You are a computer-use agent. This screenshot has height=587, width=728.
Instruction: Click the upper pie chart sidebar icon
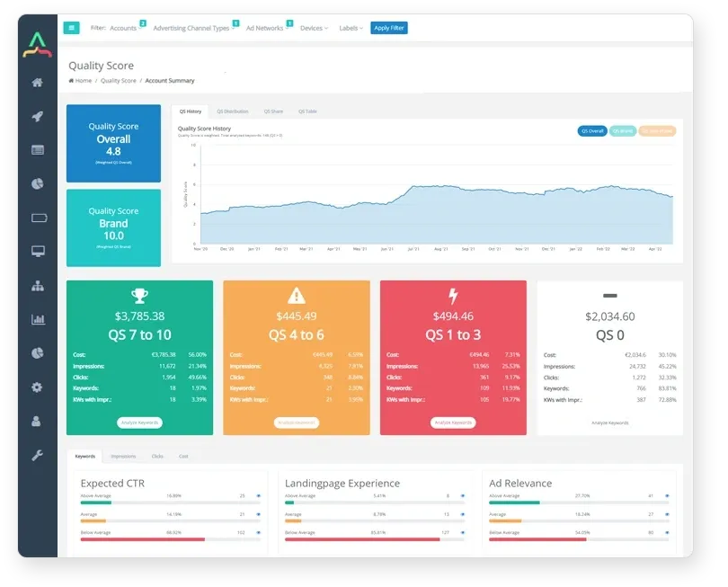38,184
